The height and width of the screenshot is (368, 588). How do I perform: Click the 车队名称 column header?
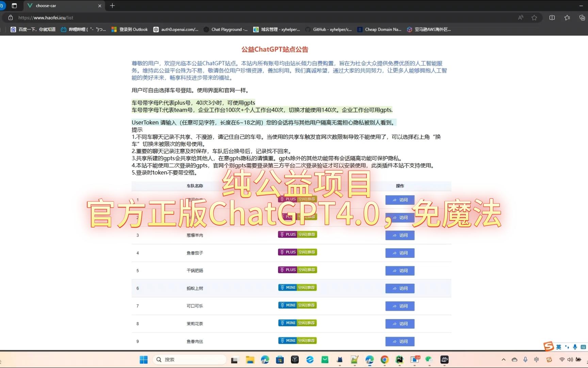(x=195, y=186)
